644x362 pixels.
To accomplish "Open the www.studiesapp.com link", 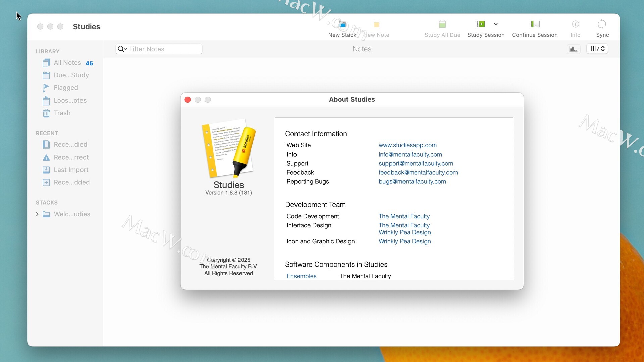I will 408,145.
